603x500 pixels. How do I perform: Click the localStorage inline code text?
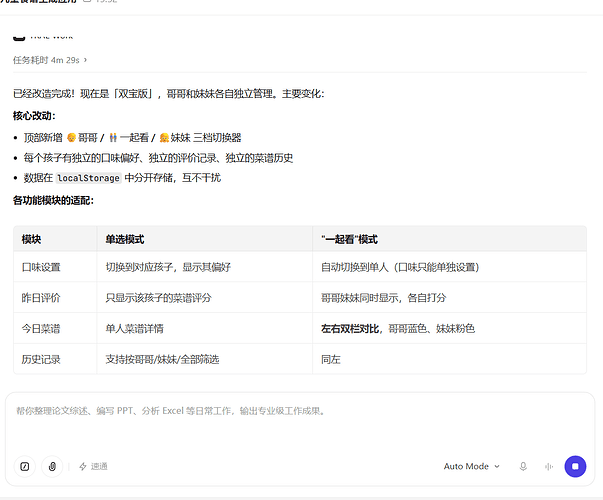pyautogui.click(x=89, y=178)
